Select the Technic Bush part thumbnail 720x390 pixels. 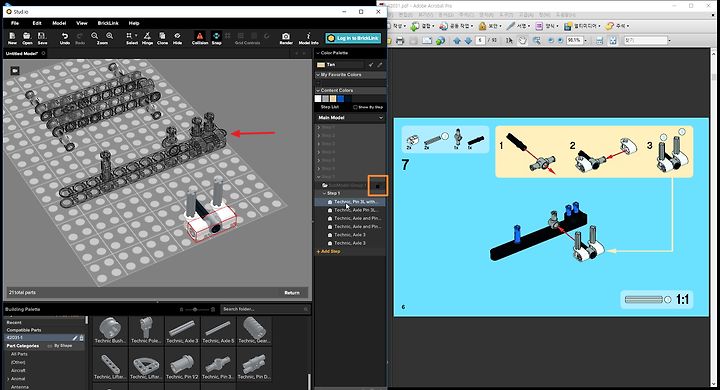pyautogui.click(x=110, y=330)
